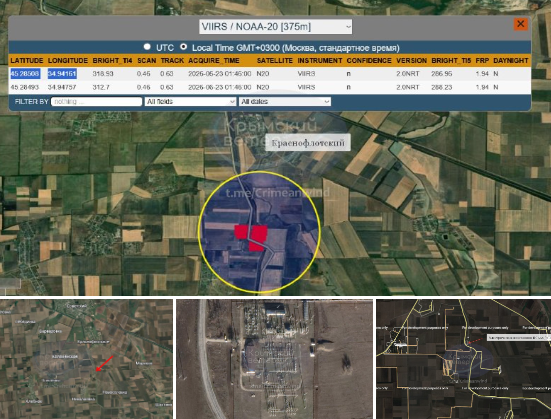Open the VIIRS / NOAA-20 satellite dropdown
The image size is (551, 419).
[276, 27]
